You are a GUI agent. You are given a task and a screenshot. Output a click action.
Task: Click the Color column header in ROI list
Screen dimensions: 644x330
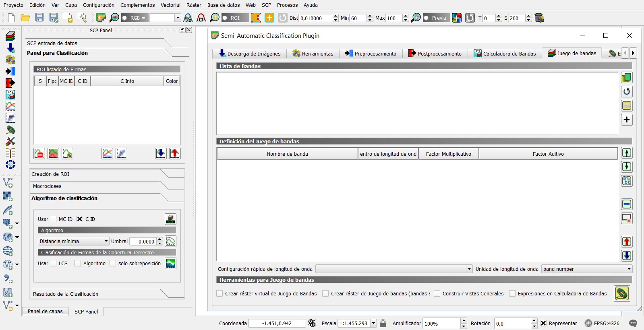pyautogui.click(x=172, y=81)
